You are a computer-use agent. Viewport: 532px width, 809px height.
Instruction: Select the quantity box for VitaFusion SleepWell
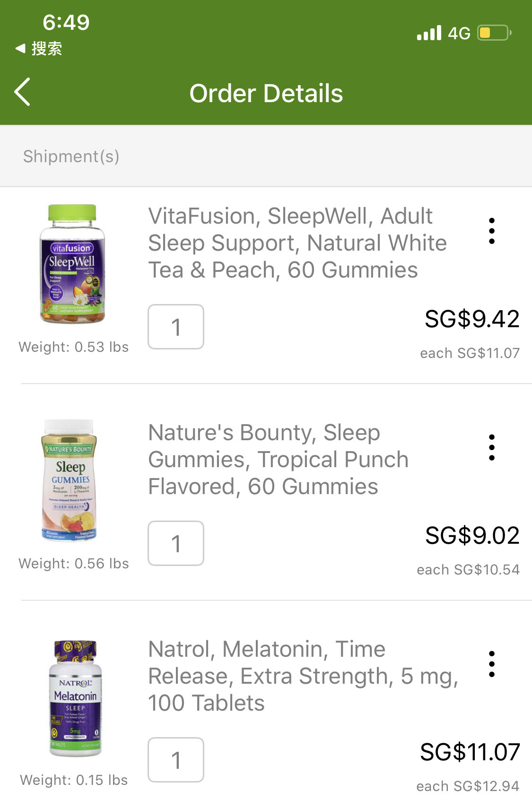coord(176,327)
